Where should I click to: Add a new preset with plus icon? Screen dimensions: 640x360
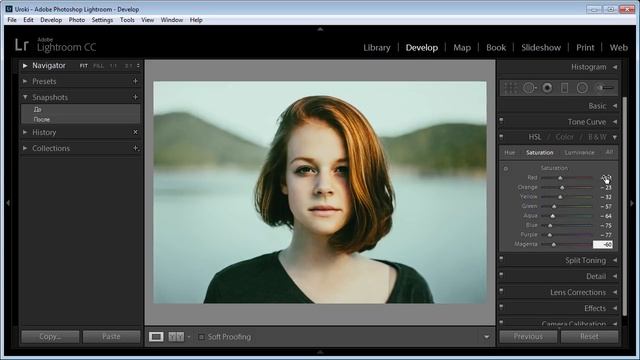click(x=135, y=81)
